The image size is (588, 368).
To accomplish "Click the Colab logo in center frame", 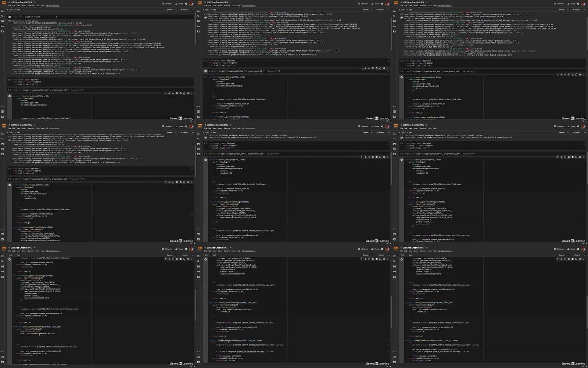I will [200, 125].
